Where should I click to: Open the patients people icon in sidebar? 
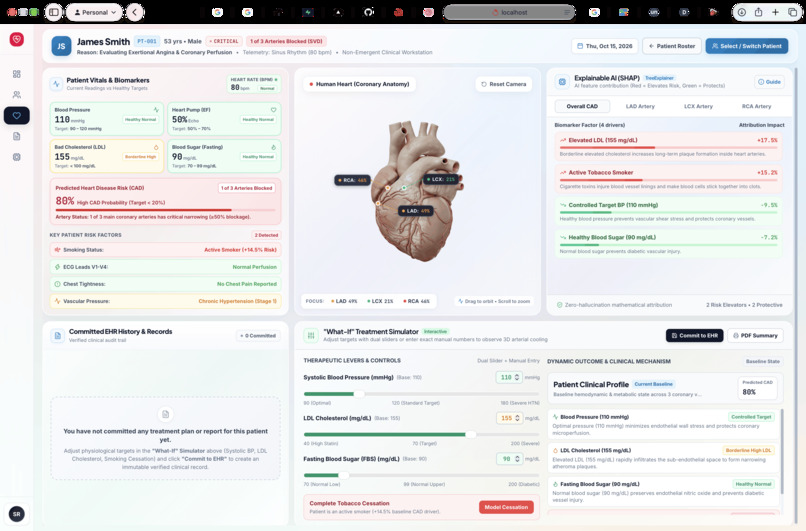coord(16,95)
